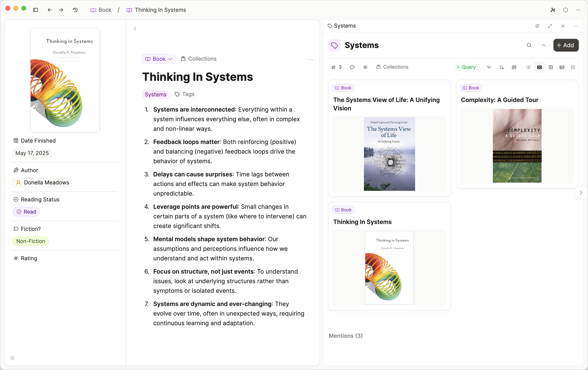Search within the Systems tag page

pos(529,45)
